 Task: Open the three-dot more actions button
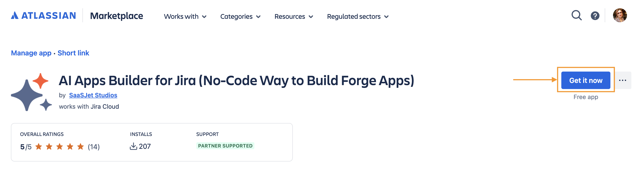[622, 80]
